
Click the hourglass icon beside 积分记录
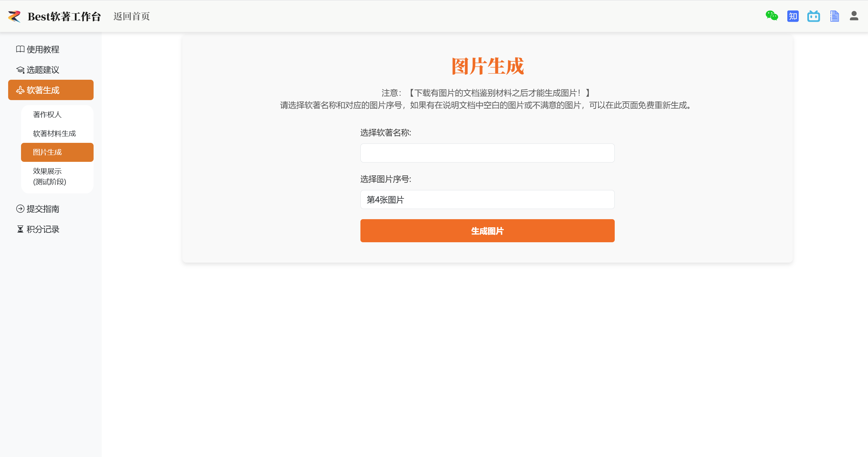tap(20, 229)
